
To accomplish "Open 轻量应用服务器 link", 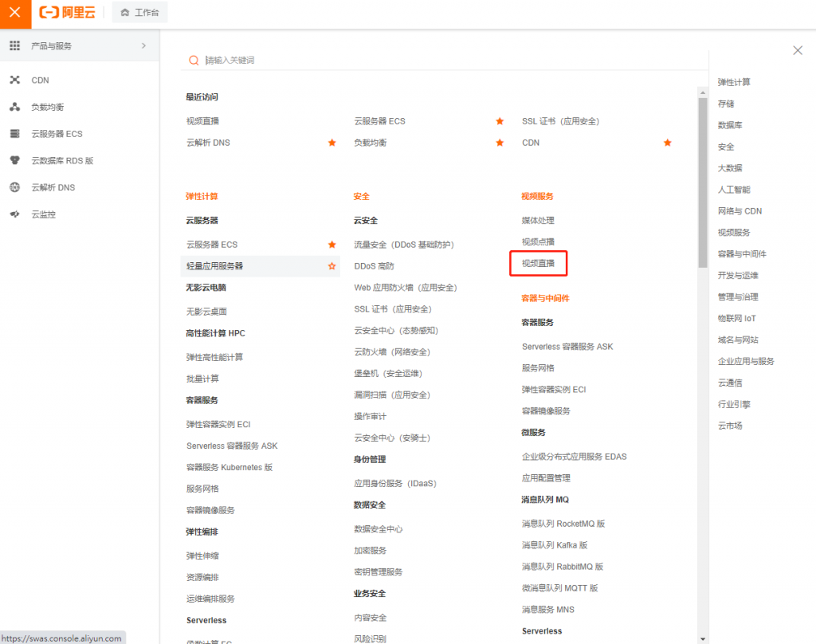I will click(215, 266).
